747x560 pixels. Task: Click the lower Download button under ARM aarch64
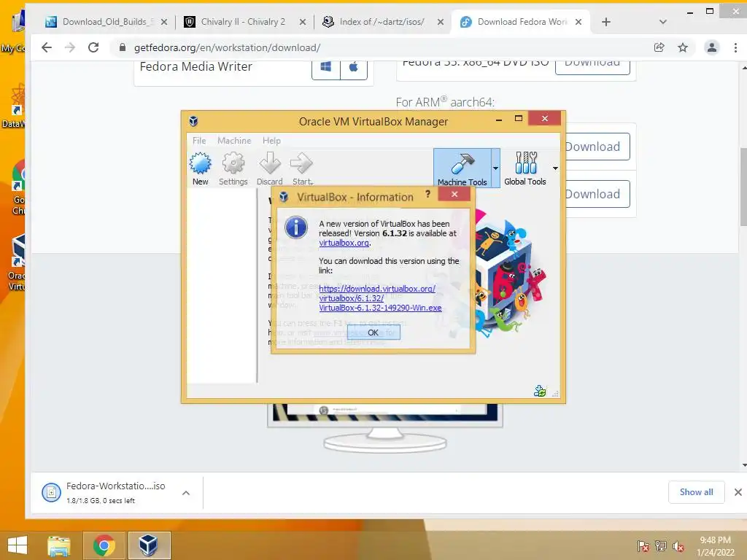click(597, 194)
